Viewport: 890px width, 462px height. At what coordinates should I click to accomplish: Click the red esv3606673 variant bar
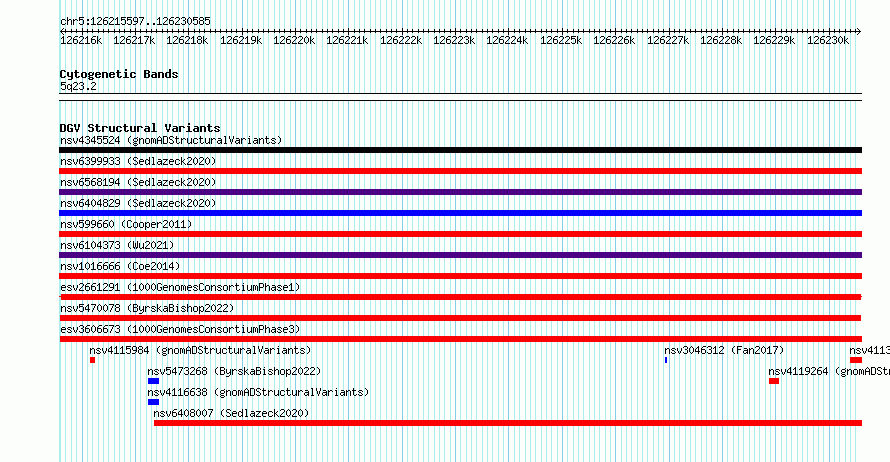click(460, 339)
